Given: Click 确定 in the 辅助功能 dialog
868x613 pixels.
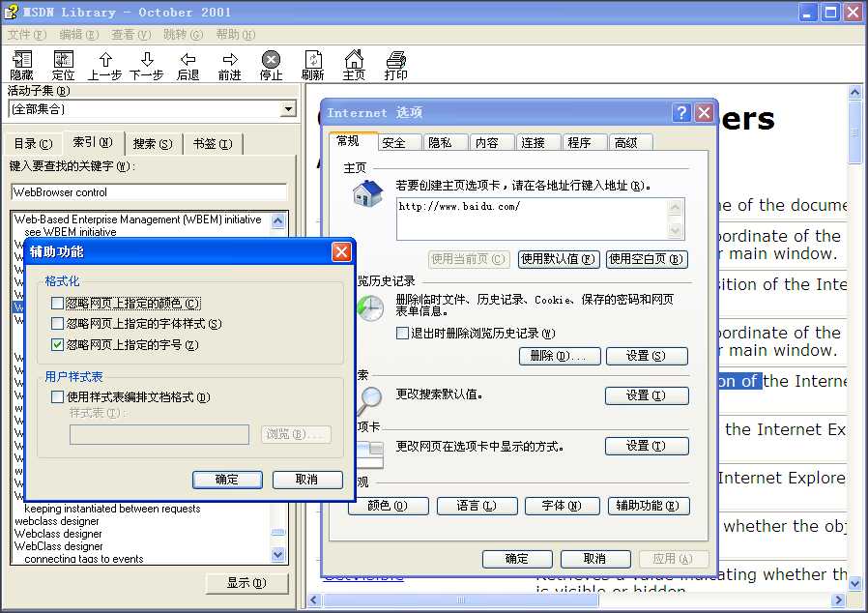Looking at the screenshot, I should pos(227,480).
